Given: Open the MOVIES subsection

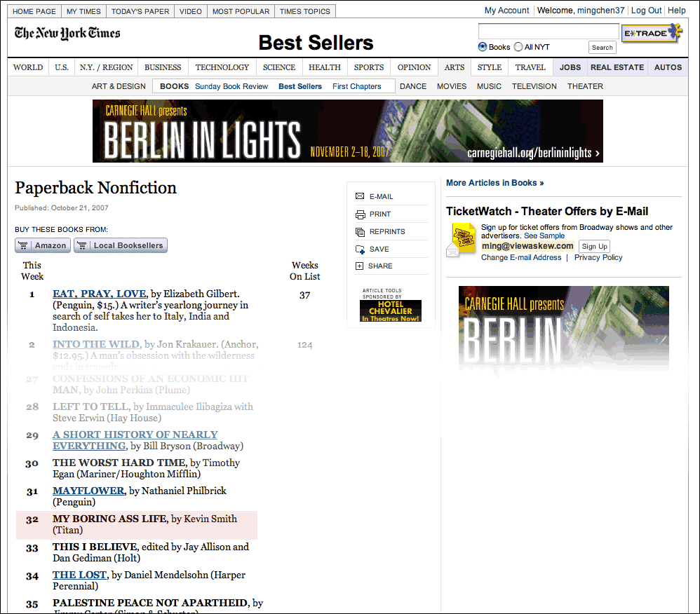Looking at the screenshot, I should pyautogui.click(x=452, y=87).
